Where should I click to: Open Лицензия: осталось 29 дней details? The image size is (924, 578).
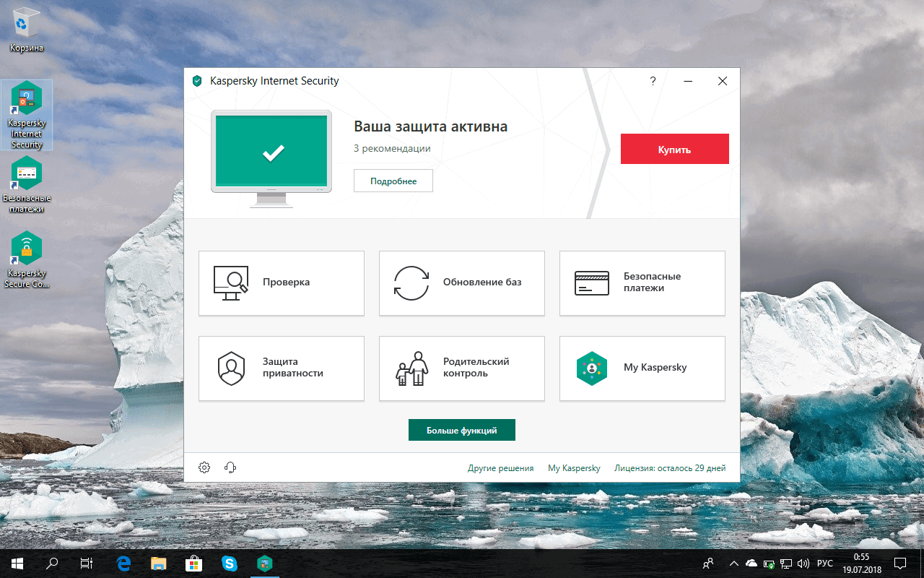click(668, 467)
